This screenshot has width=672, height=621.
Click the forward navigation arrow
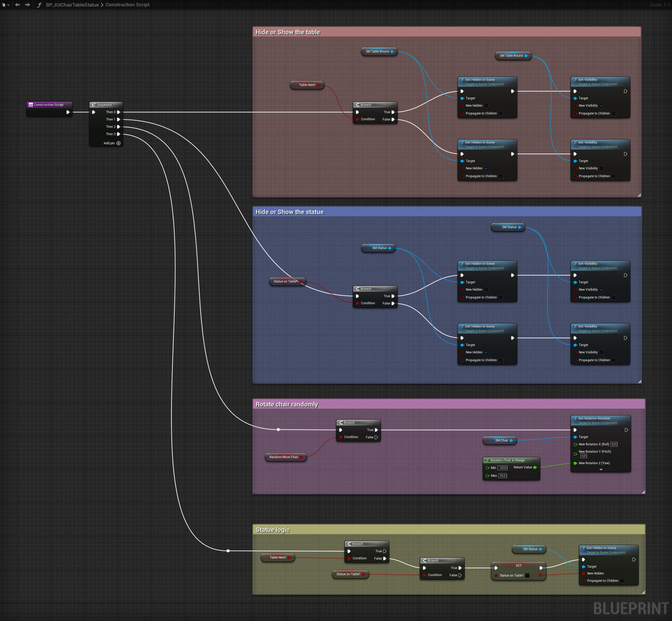(x=28, y=5)
